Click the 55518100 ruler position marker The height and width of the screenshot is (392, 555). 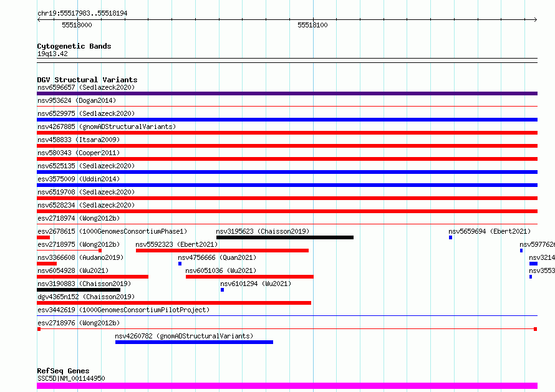pyautogui.click(x=312, y=25)
